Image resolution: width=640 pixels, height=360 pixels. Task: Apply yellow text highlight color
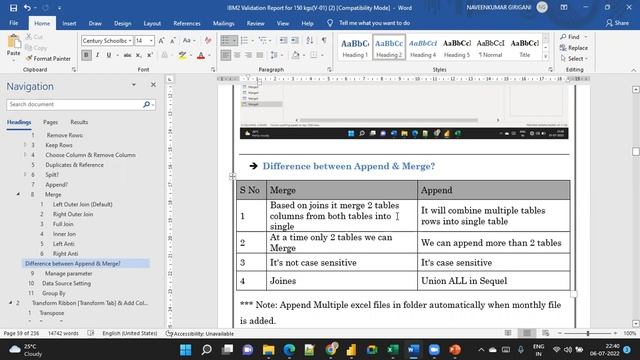(x=182, y=55)
